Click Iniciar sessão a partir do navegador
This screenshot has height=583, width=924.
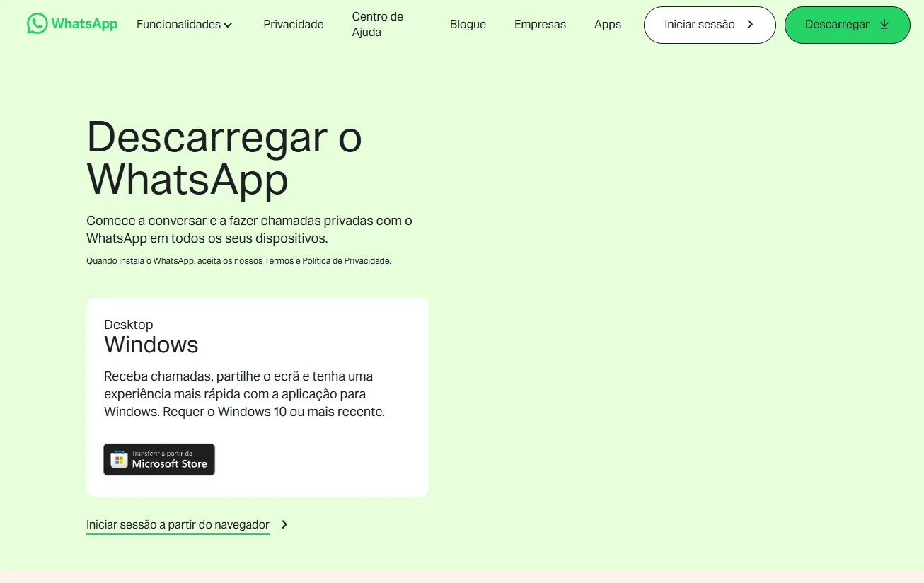(x=177, y=524)
